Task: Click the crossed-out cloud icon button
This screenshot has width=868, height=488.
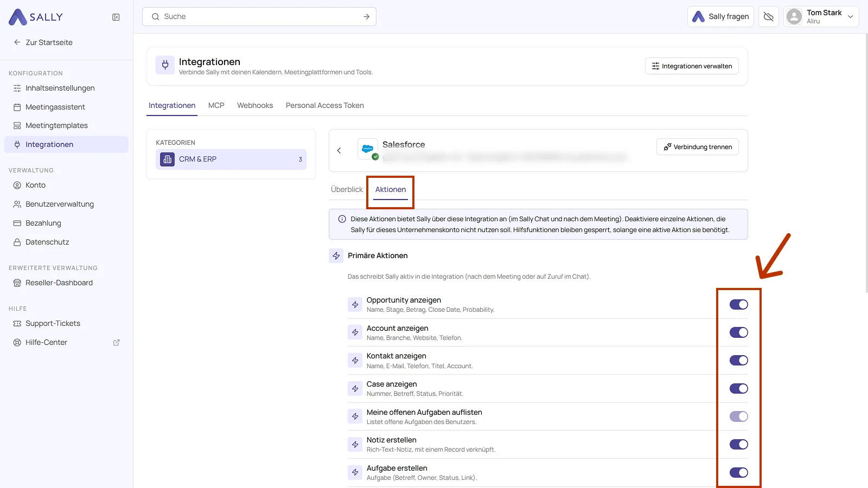Action: pos(769,17)
